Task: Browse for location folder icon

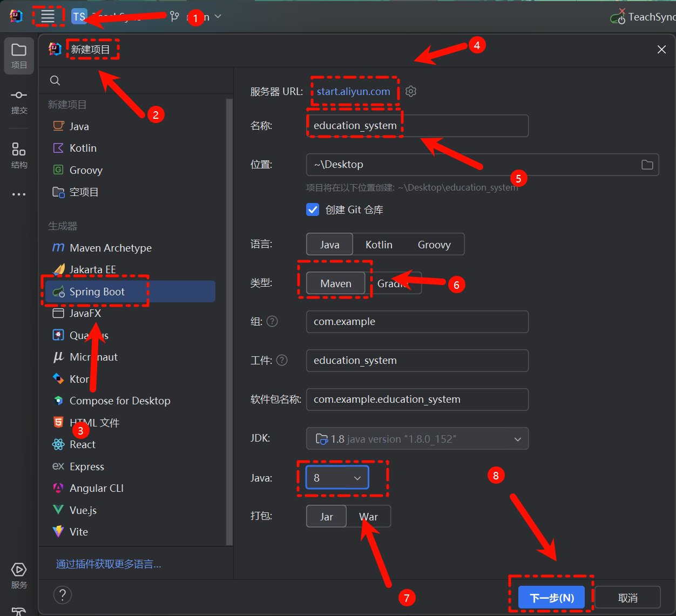Action: [647, 165]
